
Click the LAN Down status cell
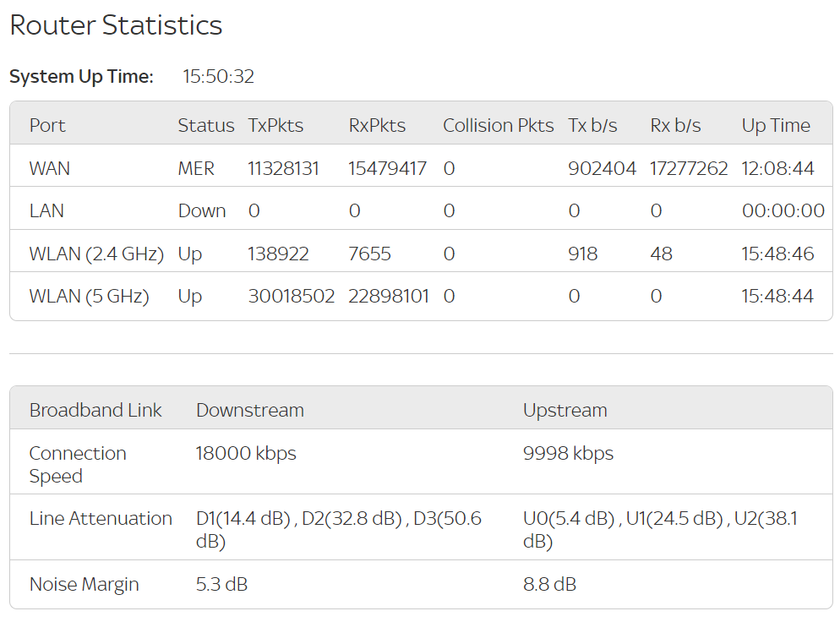[x=201, y=211]
